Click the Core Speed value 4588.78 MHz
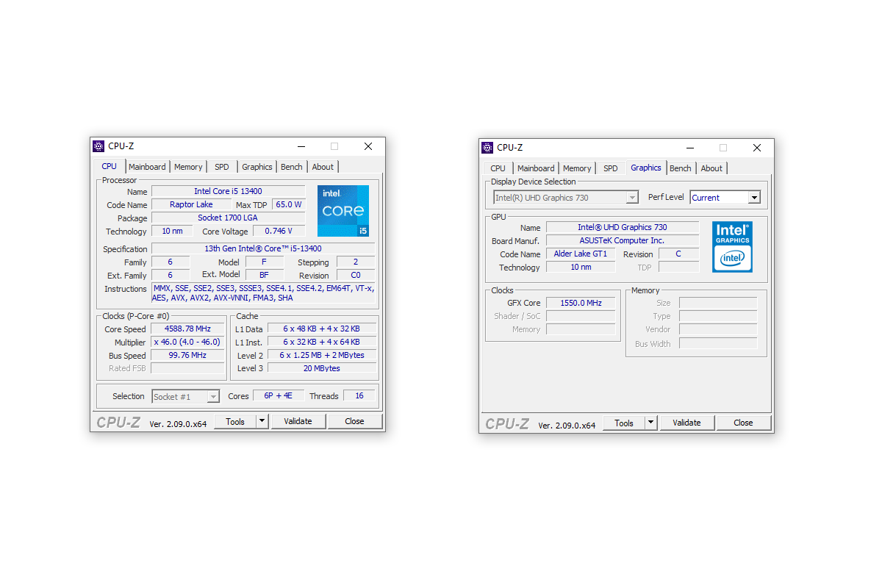882x588 pixels. [187, 329]
